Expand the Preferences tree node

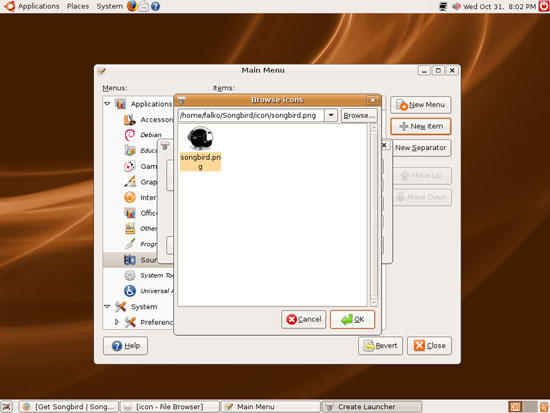coord(117,322)
